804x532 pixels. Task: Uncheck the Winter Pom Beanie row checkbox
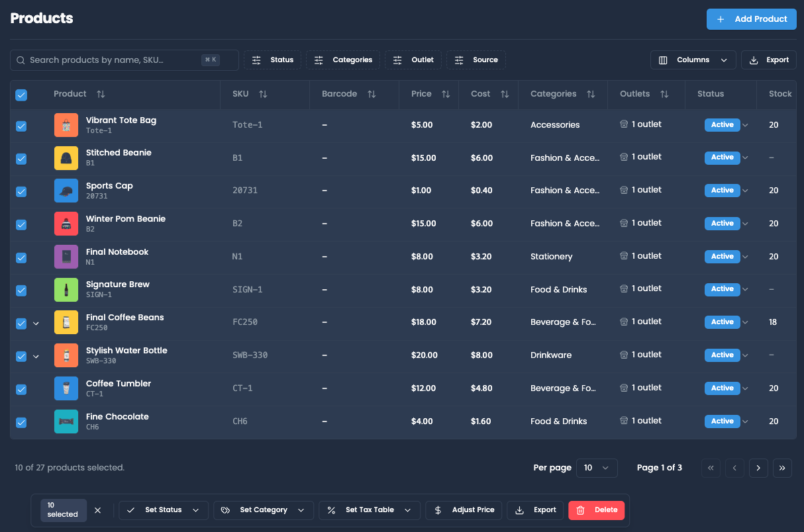(21, 225)
